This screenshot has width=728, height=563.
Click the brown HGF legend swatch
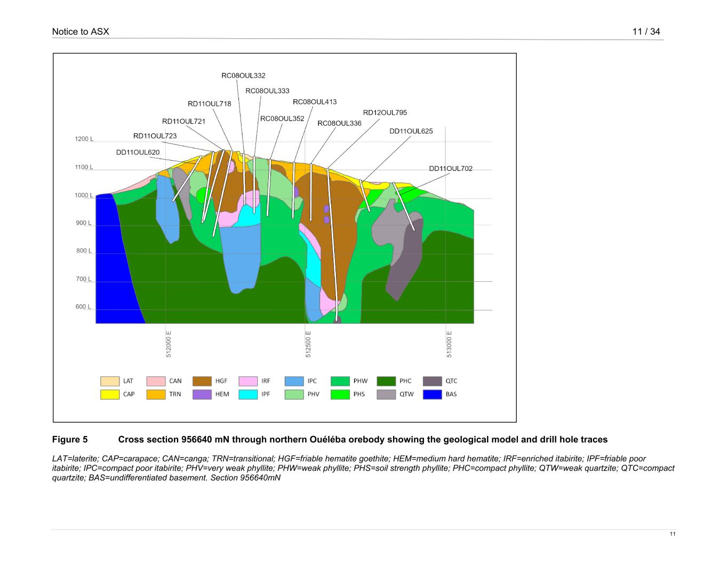click(202, 381)
